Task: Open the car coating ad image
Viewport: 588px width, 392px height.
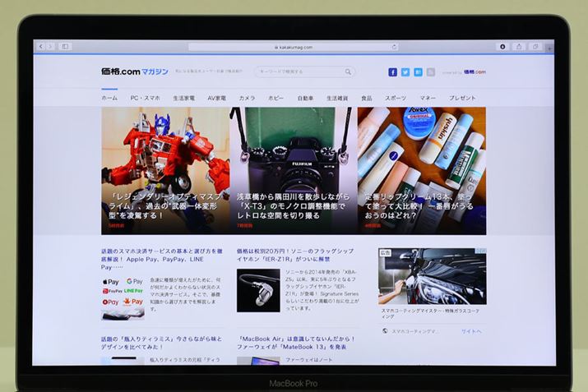Action: click(433, 276)
